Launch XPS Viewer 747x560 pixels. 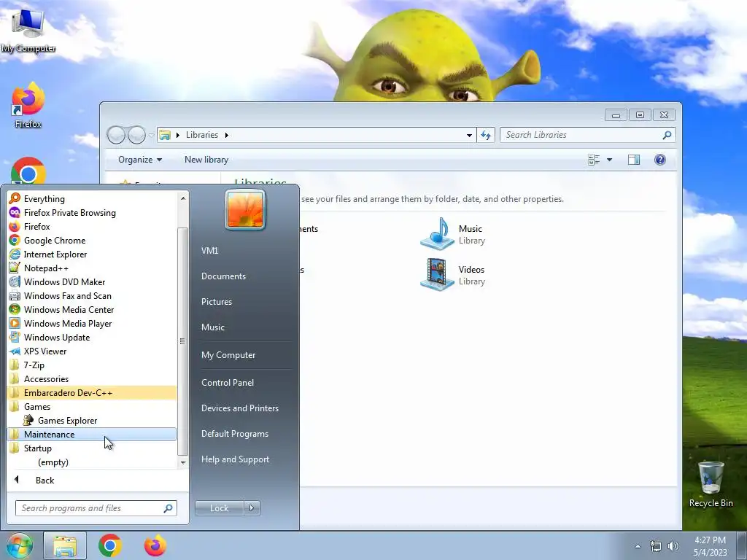(x=92, y=351)
